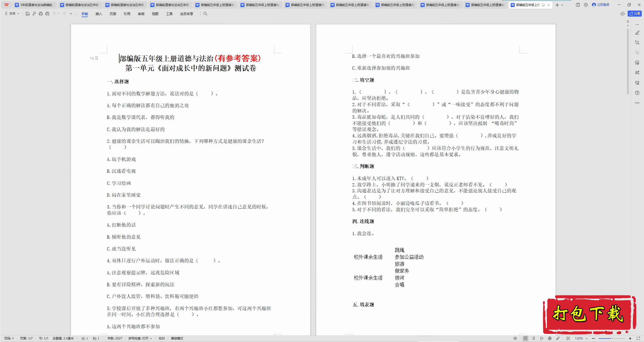Image resolution: width=644 pixels, height=342 pixels.
Task: Switch to outline view in status bar
Action: click(x=534, y=338)
